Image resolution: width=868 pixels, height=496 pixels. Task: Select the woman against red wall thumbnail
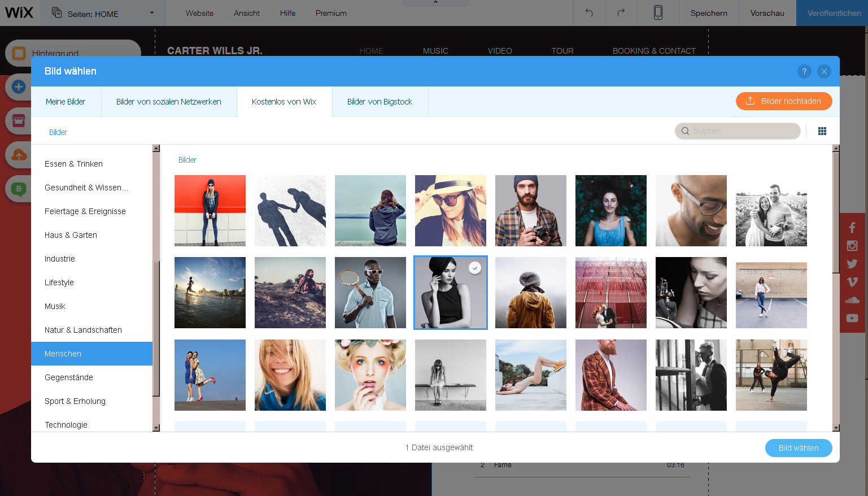pyautogui.click(x=210, y=211)
